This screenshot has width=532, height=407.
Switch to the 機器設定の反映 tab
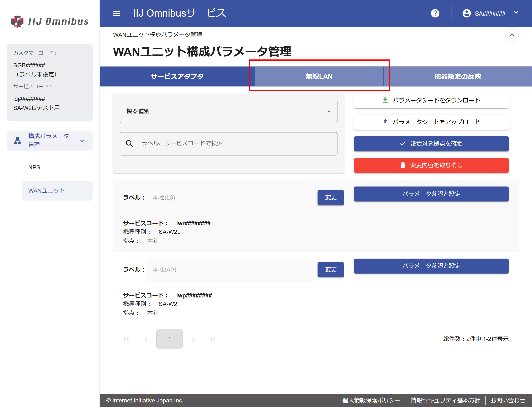coord(457,76)
